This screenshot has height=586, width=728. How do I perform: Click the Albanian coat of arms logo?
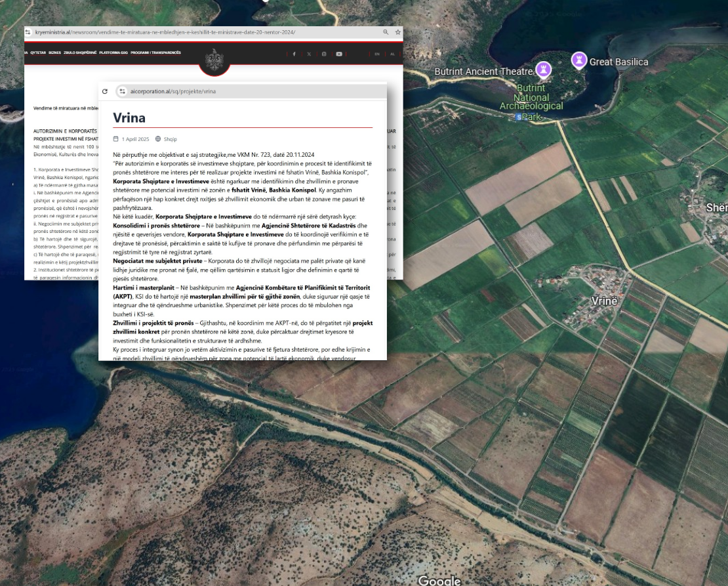(x=215, y=59)
